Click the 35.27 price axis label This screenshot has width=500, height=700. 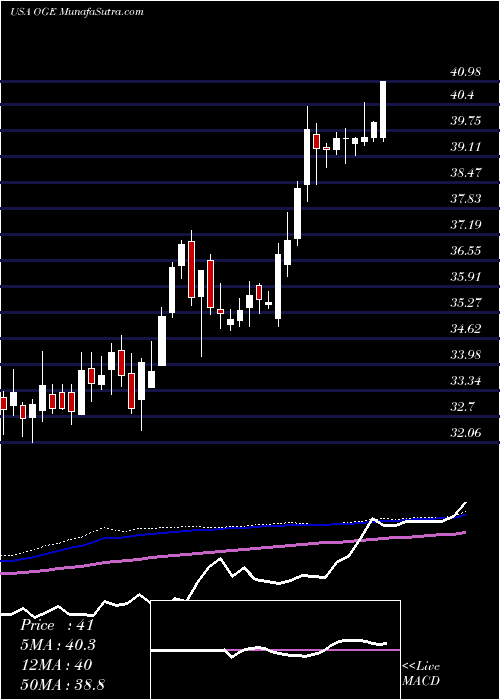(x=465, y=302)
